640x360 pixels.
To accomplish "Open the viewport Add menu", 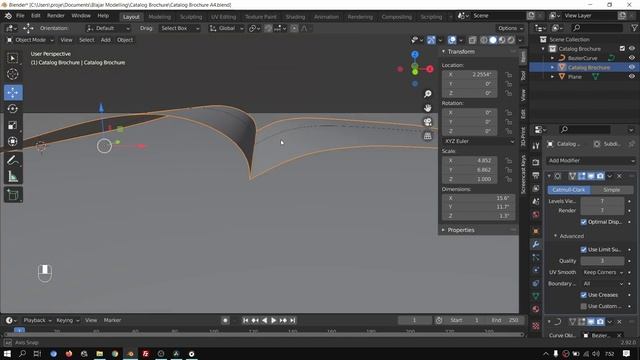I will tap(105, 40).
